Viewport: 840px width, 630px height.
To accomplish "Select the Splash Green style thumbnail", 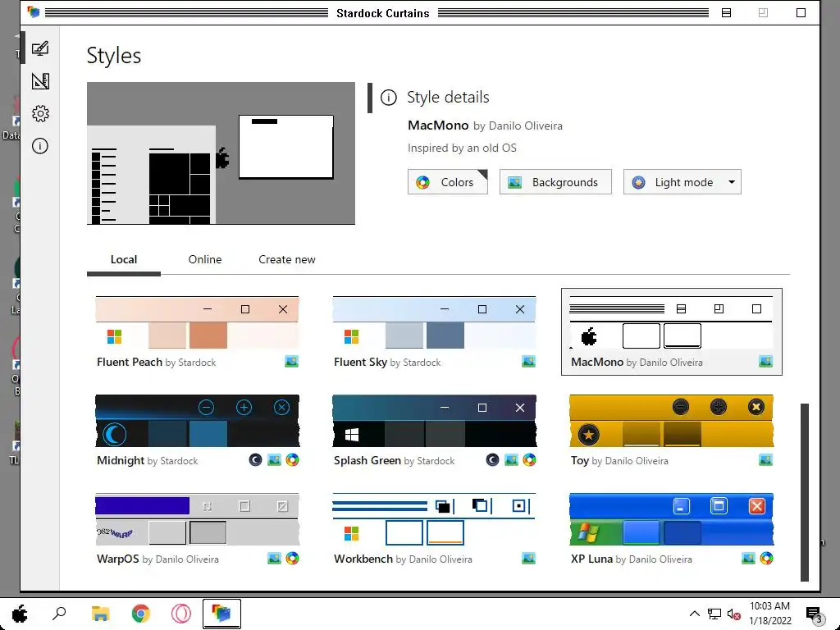I will pyautogui.click(x=434, y=421).
